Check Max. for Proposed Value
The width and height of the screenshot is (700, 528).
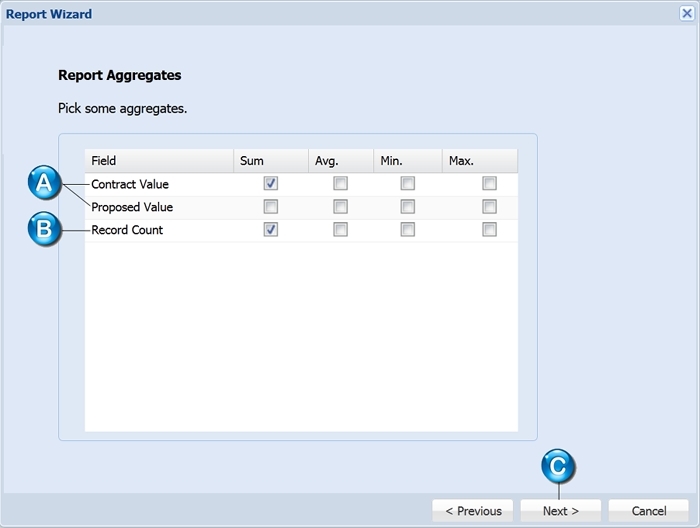pyautogui.click(x=489, y=207)
